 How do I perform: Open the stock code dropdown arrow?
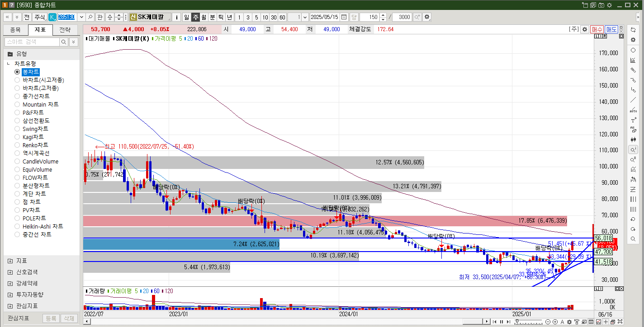(x=81, y=17)
